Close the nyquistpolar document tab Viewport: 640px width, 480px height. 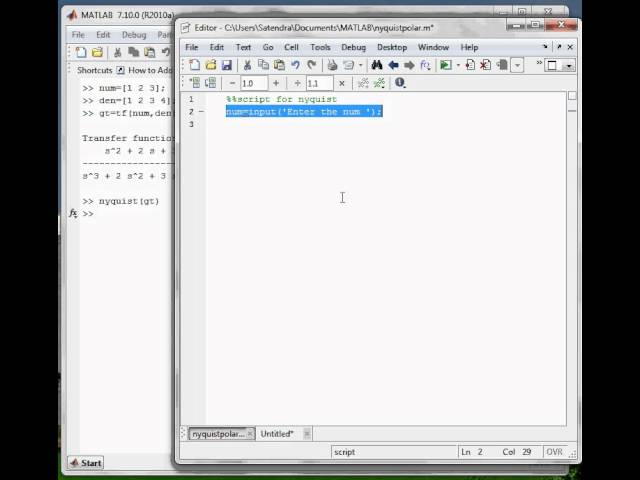click(251, 434)
